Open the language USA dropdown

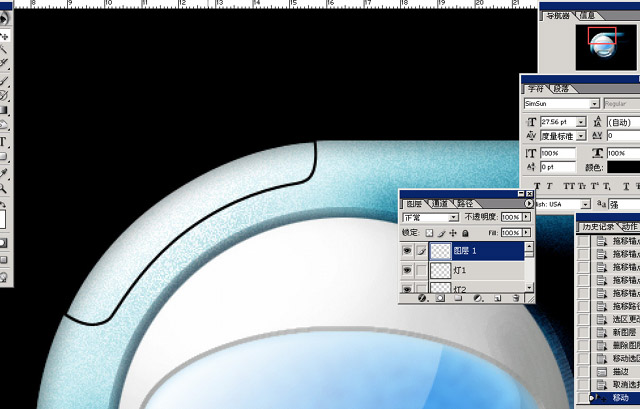pyautogui.click(x=586, y=204)
